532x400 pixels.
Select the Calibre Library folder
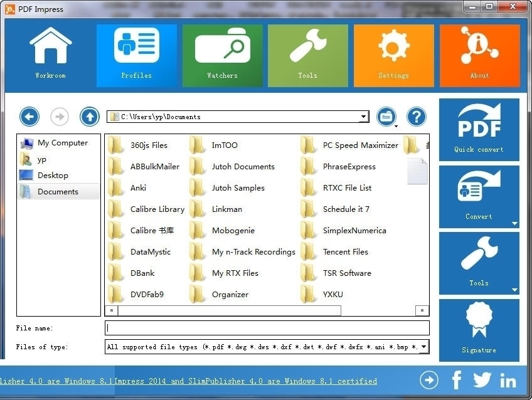[x=146, y=209]
